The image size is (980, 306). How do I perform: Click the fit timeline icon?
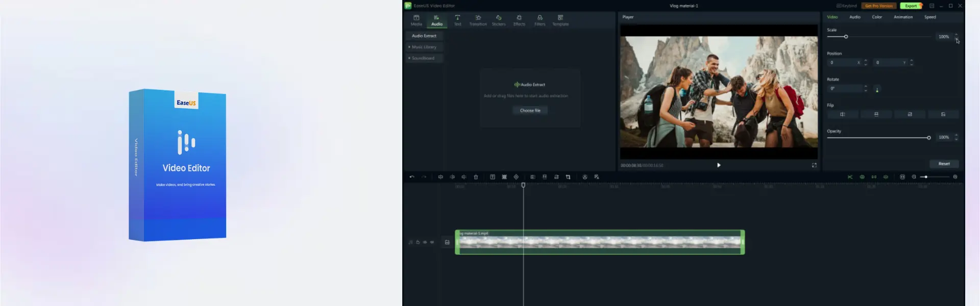[902, 177]
